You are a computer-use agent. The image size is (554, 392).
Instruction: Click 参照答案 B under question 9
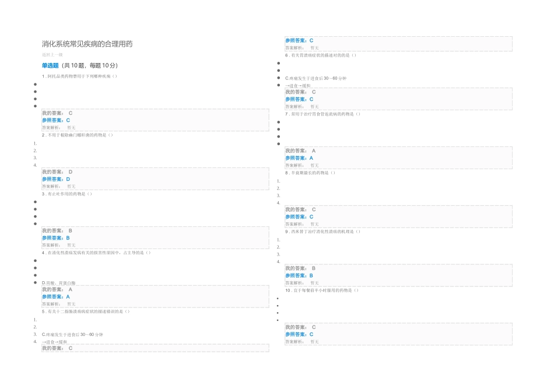pos(300,276)
